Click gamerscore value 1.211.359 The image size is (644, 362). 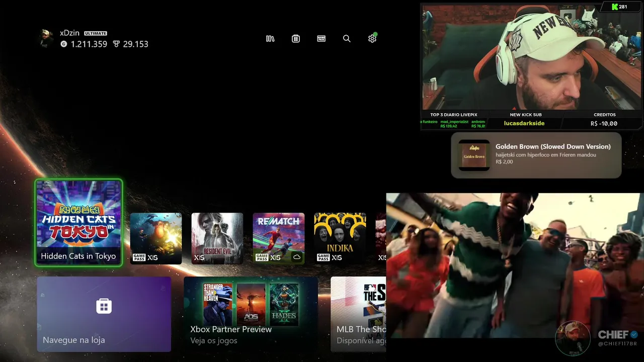(x=89, y=44)
